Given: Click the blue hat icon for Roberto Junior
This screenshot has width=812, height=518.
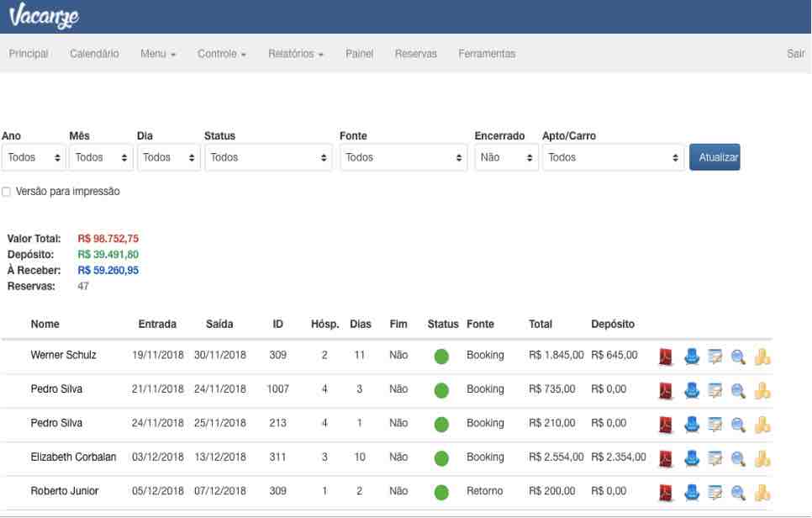Looking at the screenshot, I should 691,493.
